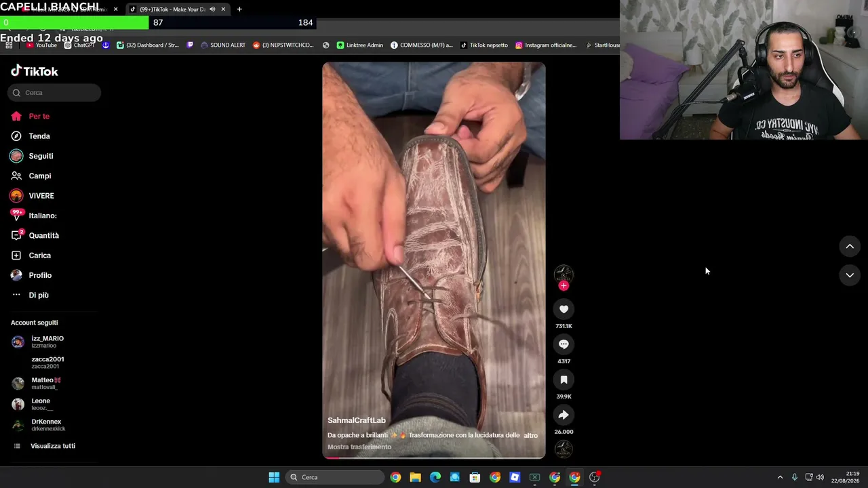Focus the TikTok Cerca search field

[x=54, y=93]
